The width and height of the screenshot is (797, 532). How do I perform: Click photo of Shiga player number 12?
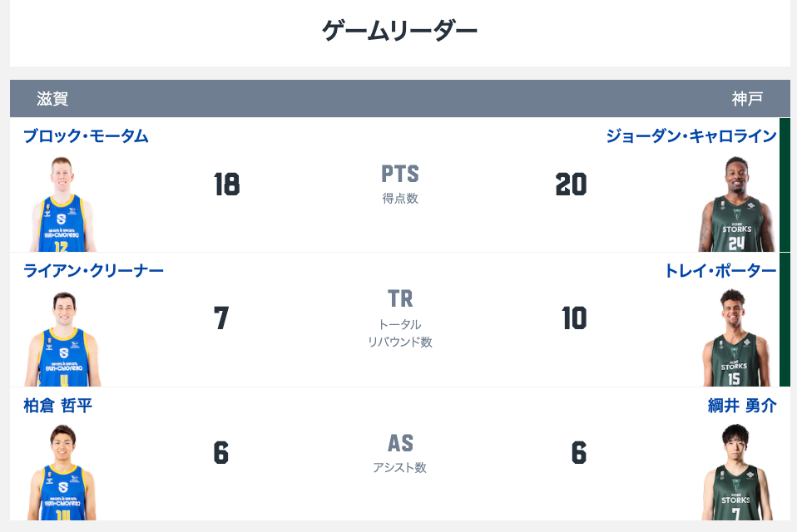pyautogui.click(x=62, y=204)
